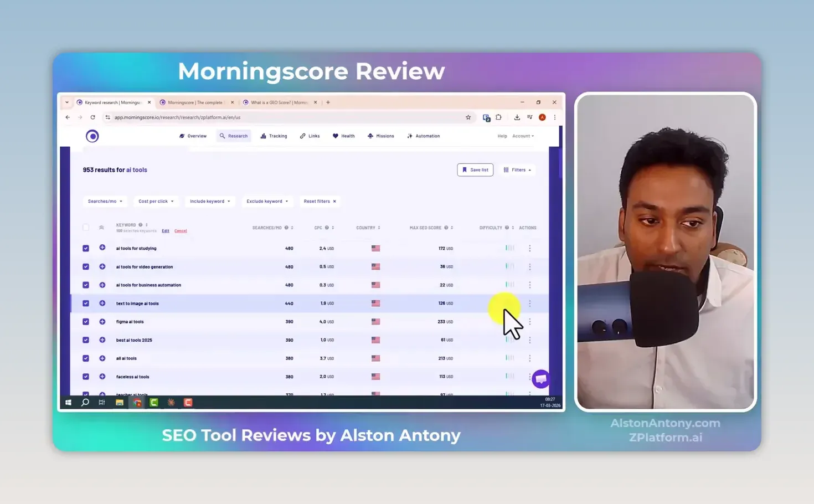Open the Windows Start menu
This screenshot has width=814, height=504.
(68, 403)
